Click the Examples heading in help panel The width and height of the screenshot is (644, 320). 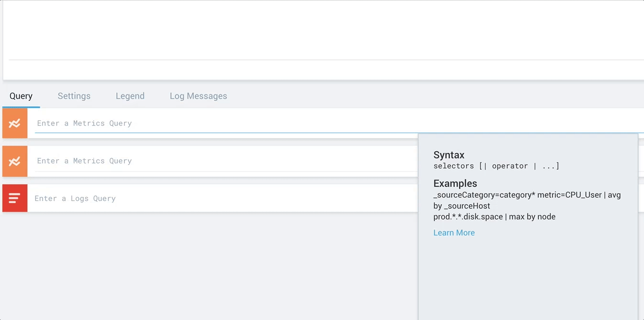(x=455, y=183)
